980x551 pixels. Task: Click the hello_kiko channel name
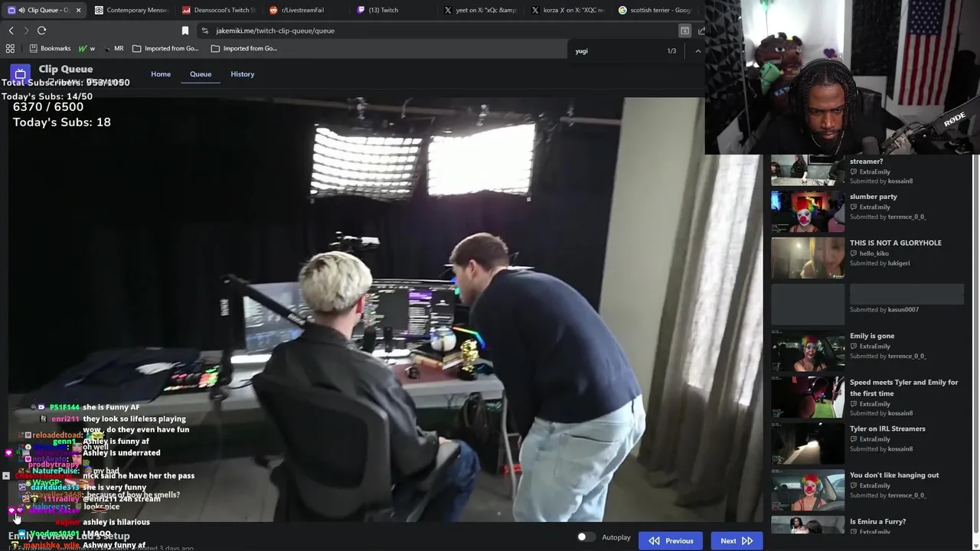874,253
